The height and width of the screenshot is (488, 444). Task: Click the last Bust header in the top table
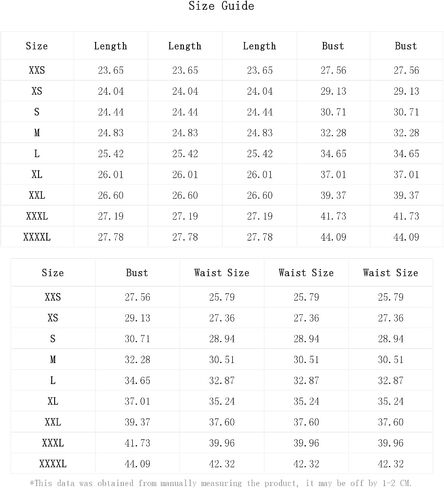(x=406, y=46)
